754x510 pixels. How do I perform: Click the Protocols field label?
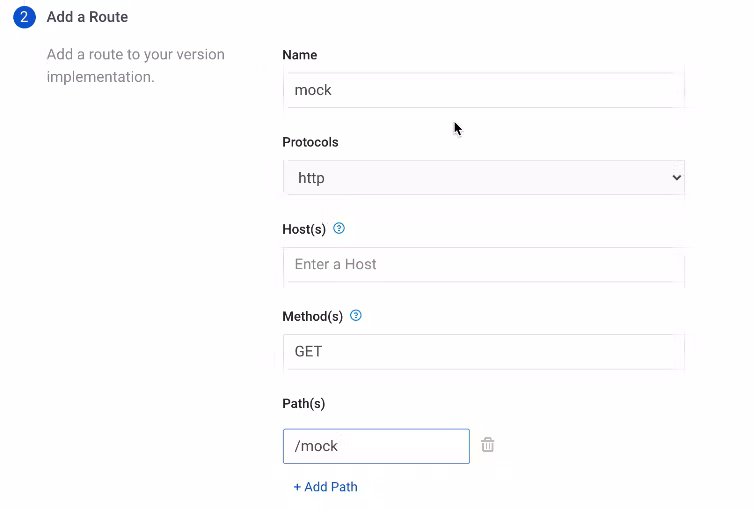pyautogui.click(x=310, y=142)
